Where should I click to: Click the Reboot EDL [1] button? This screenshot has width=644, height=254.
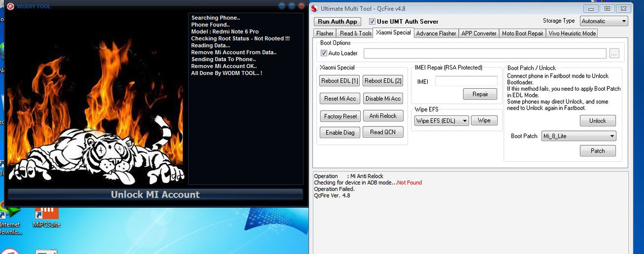pyautogui.click(x=340, y=81)
